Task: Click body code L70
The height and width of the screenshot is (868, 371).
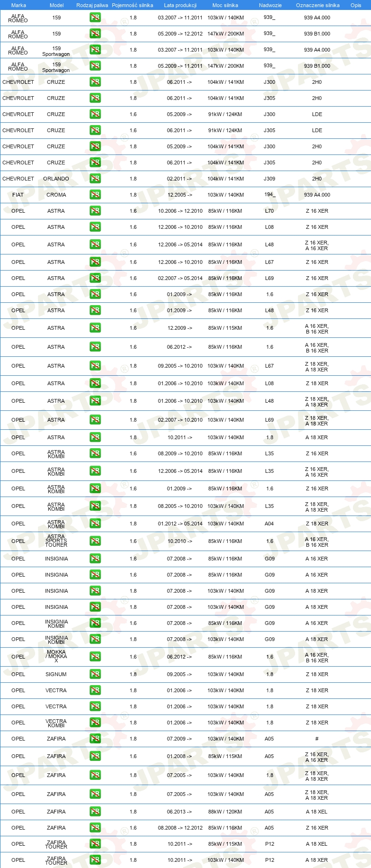Action: (269, 211)
